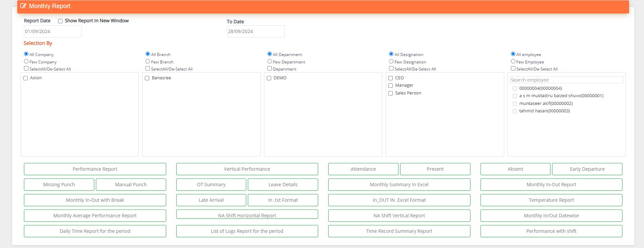Click the Monthly Report edit icon

pos(23,6)
